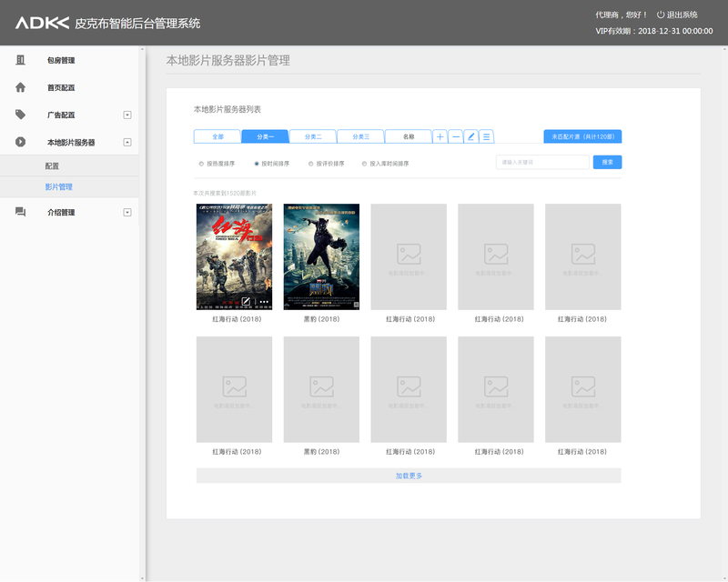The height and width of the screenshot is (582, 728).
Task: Switch to the 分类一 tab
Action: (265, 136)
